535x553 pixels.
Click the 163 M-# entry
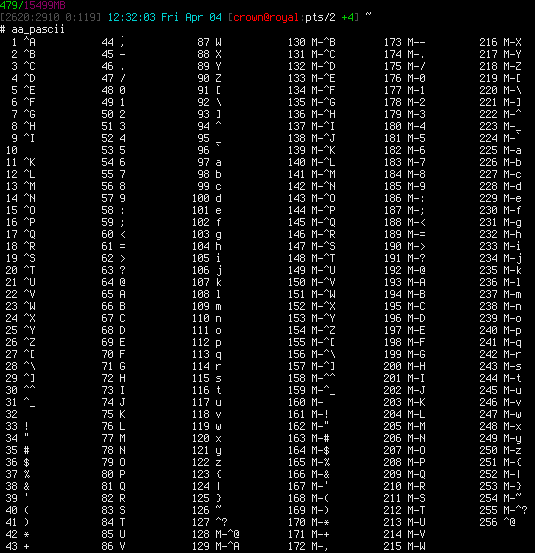[x=309, y=438]
